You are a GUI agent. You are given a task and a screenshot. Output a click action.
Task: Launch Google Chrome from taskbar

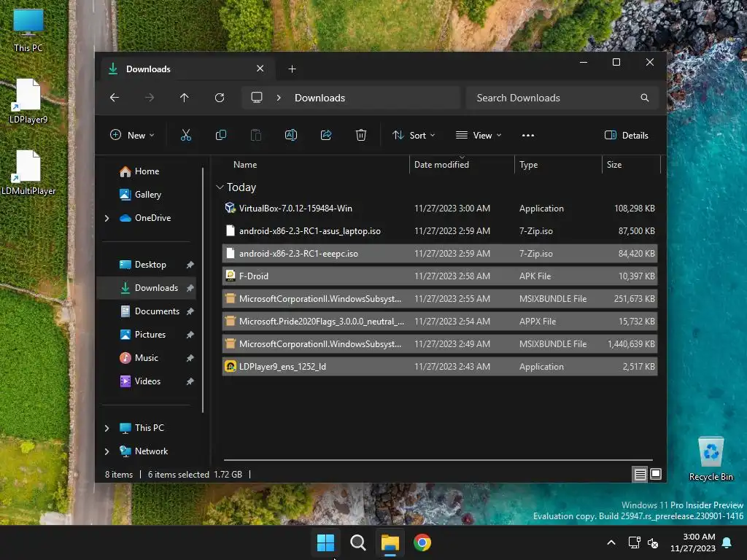(x=422, y=542)
